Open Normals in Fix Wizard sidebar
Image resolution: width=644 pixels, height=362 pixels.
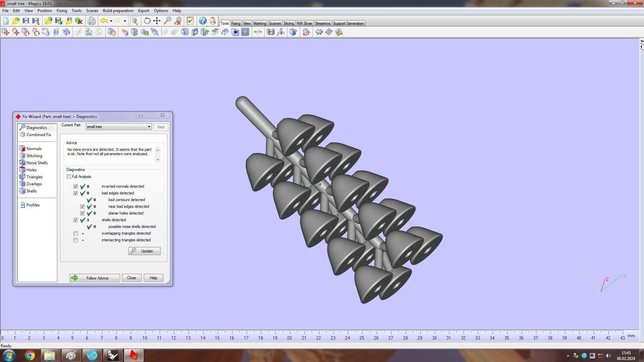click(x=34, y=149)
